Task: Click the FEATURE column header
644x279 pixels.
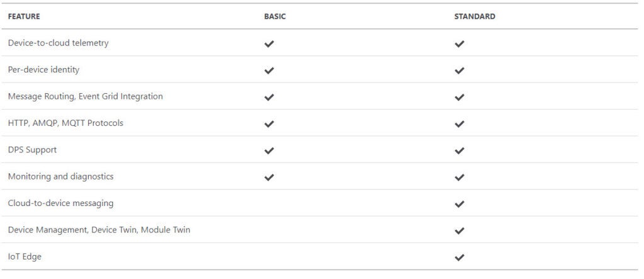Action: pyautogui.click(x=24, y=17)
